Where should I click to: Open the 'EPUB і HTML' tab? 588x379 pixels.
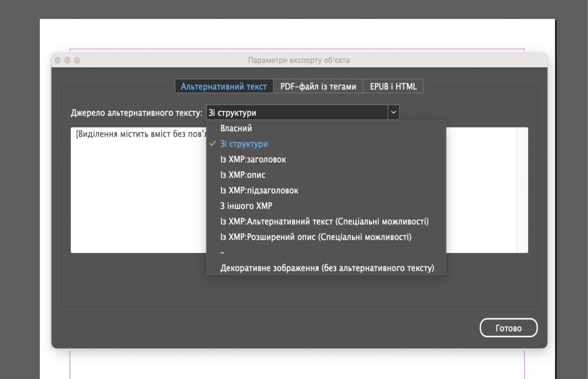393,87
